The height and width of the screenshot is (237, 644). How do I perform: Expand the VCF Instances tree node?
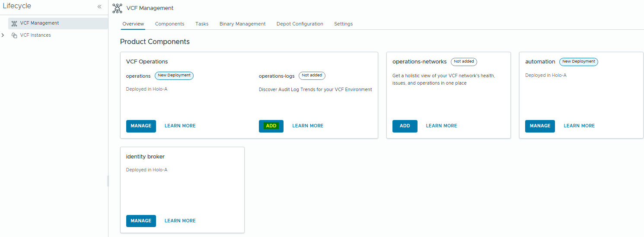click(x=3, y=35)
